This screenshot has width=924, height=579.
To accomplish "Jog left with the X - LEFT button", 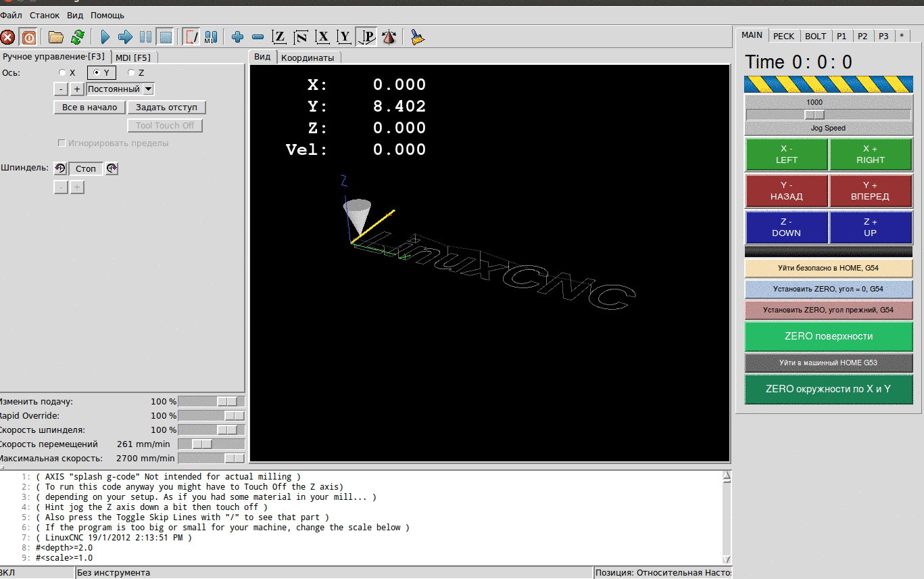I will pos(787,154).
